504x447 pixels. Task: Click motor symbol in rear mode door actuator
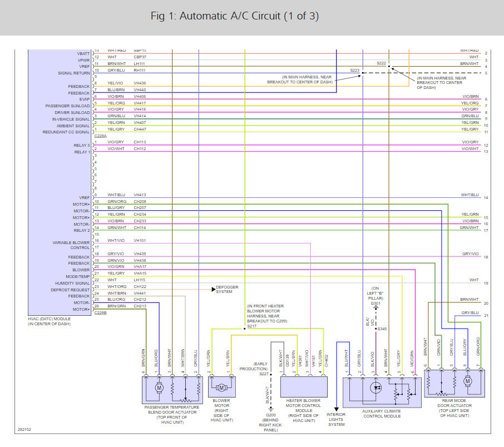[x=468, y=381]
